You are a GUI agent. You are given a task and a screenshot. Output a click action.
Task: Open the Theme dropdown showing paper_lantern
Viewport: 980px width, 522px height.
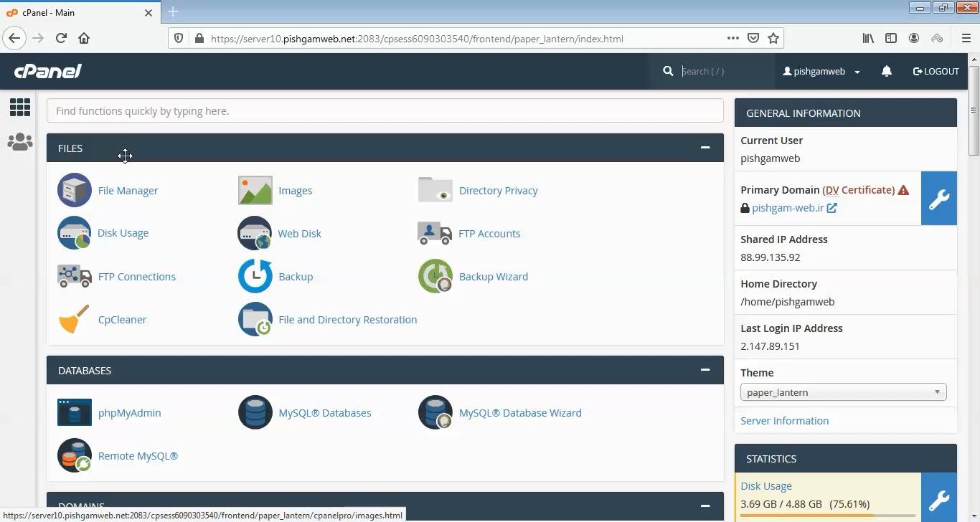(x=843, y=391)
